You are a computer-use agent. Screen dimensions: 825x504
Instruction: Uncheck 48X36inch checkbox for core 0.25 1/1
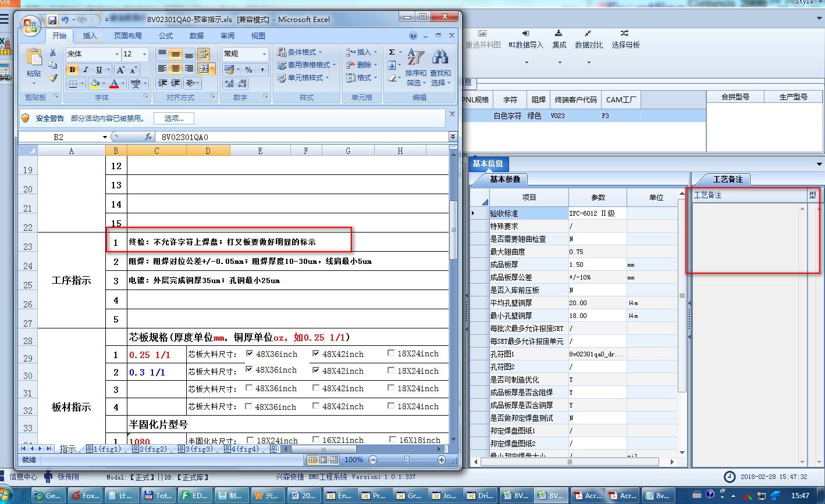point(250,353)
